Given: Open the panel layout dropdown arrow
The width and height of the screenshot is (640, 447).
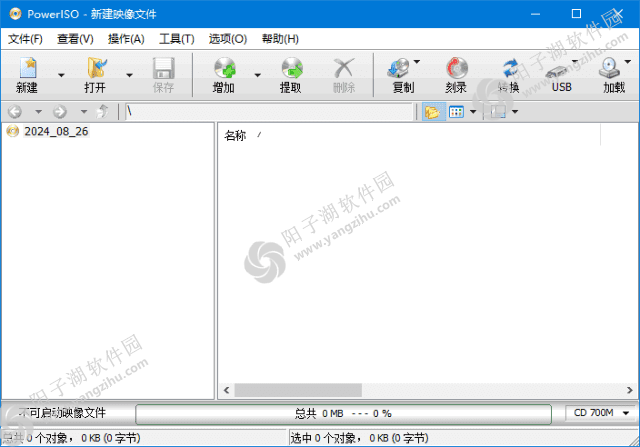Looking at the screenshot, I should click(x=515, y=112).
